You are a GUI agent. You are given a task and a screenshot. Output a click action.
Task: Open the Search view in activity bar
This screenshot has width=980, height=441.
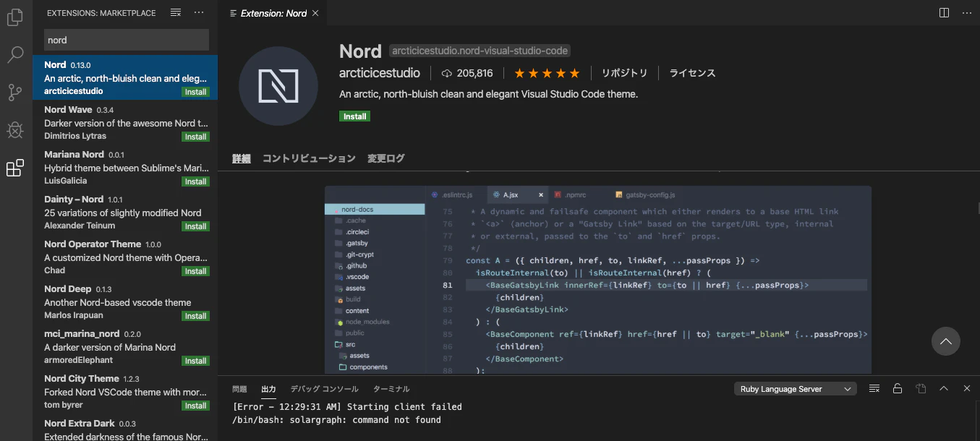click(x=15, y=54)
